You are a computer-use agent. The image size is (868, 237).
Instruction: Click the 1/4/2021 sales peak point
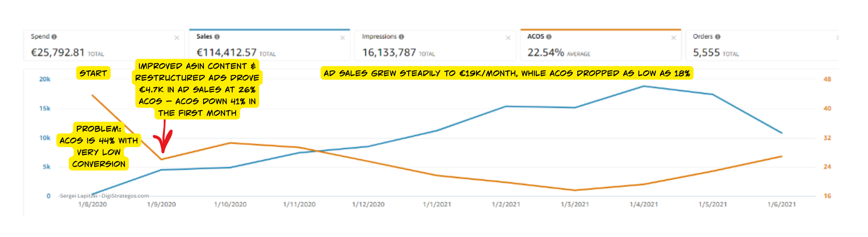tap(644, 86)
